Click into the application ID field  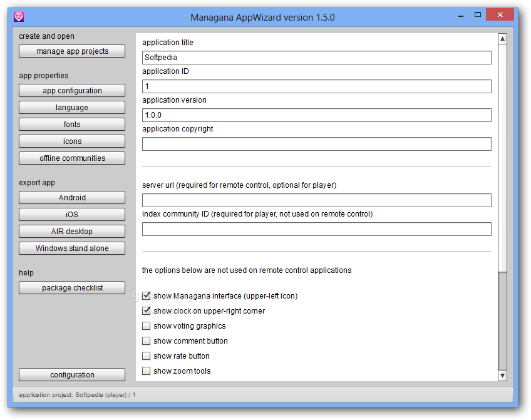click(x=317, y=86)
